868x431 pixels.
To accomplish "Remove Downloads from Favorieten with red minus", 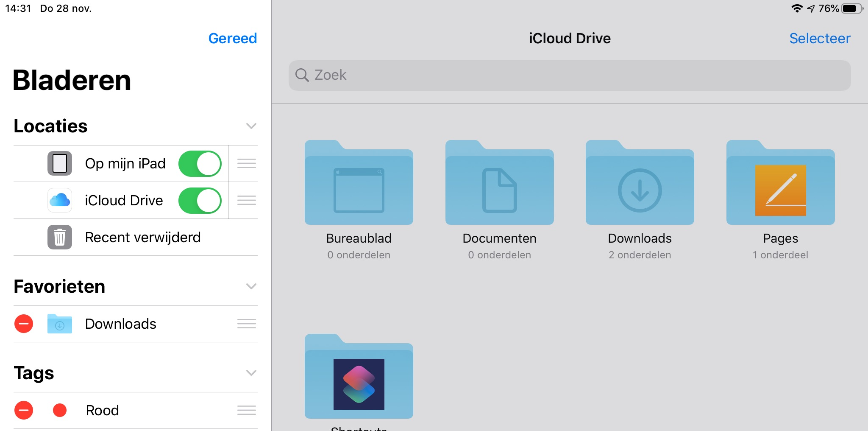I will 24,324.
